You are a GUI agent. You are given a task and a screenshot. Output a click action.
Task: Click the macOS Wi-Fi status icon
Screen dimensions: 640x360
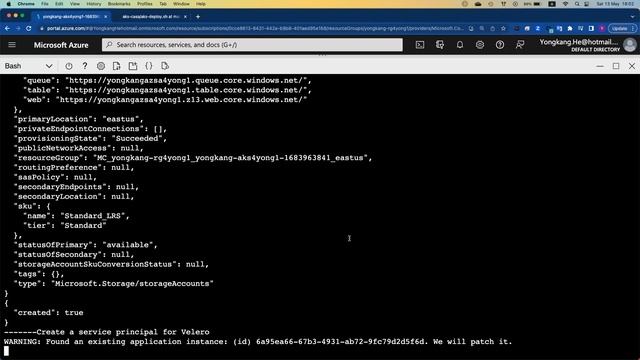565,4
